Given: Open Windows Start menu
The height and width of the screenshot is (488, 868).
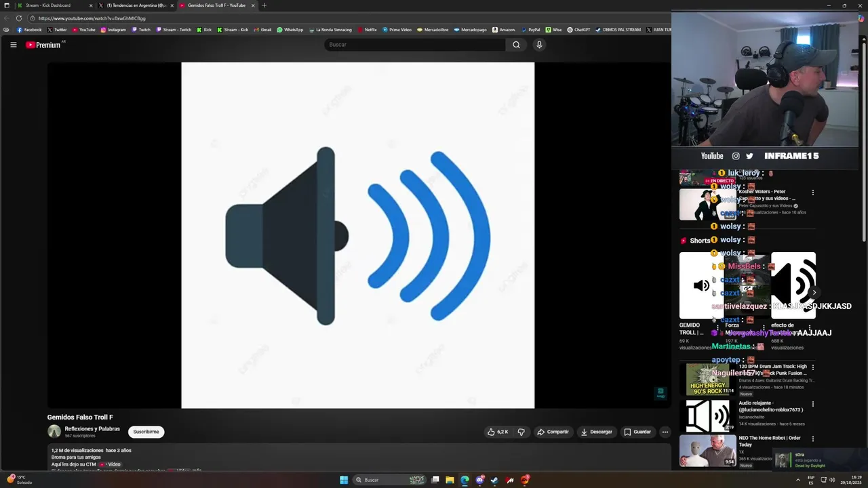Looking at the screenshot, I should (x=344, y=480).
